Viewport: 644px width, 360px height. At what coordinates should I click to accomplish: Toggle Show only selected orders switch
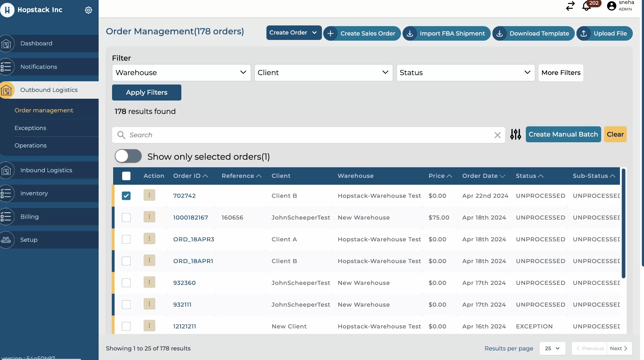tap(128, 156)
